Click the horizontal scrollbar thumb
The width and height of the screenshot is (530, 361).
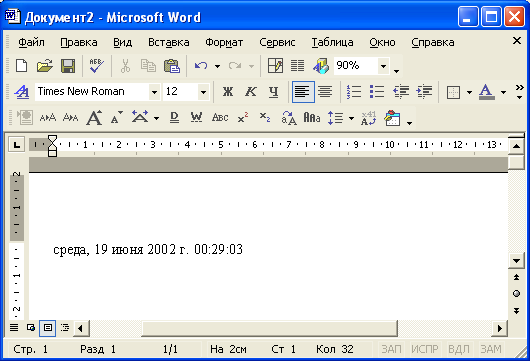click(269, 328)
